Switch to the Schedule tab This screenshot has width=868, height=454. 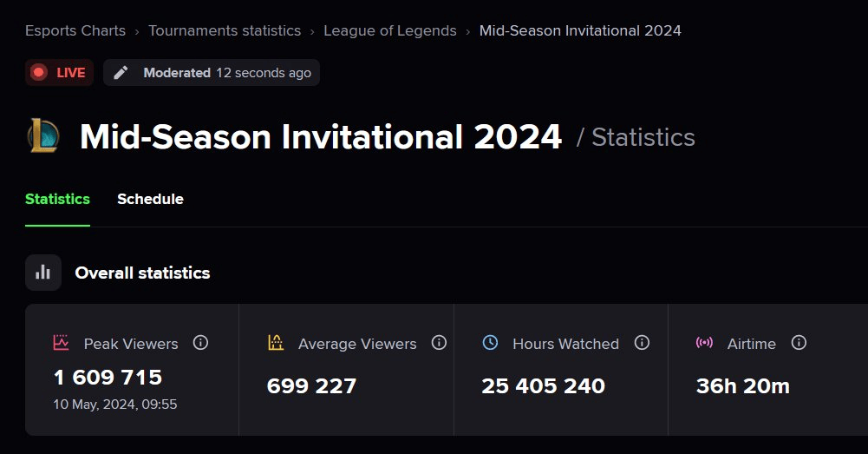[150, 199]
